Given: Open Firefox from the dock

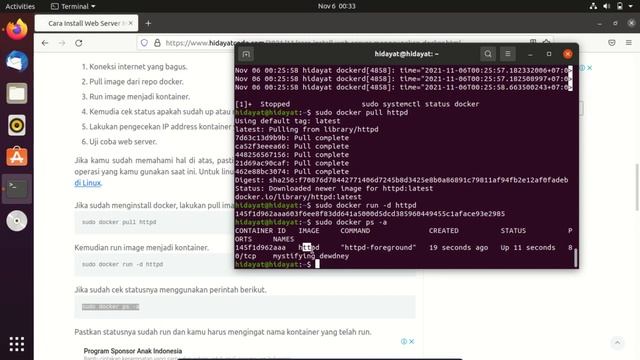Looking at the screenshot, I should 17,30.
